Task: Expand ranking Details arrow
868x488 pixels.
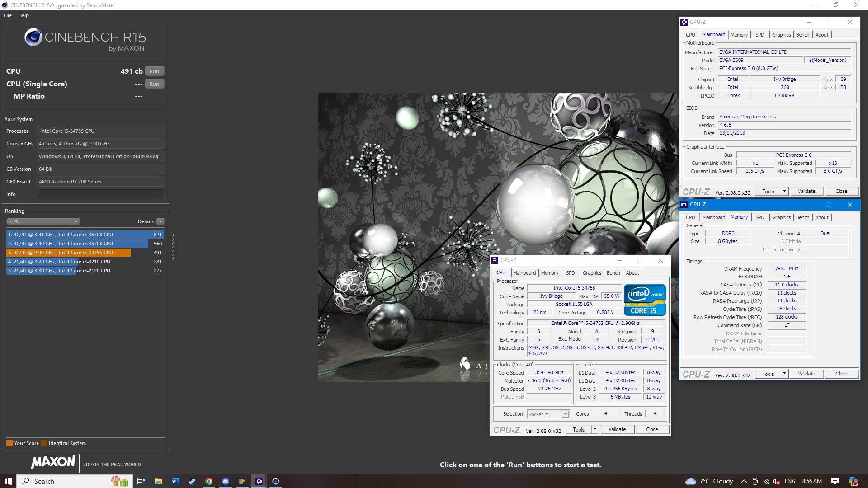Action: click(x=160, y=221)
